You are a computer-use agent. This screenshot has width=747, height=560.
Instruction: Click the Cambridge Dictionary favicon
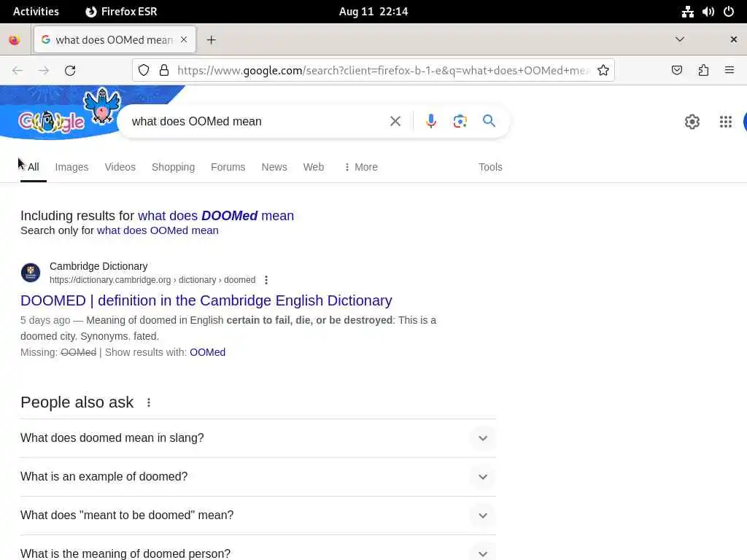pos(31,273)
